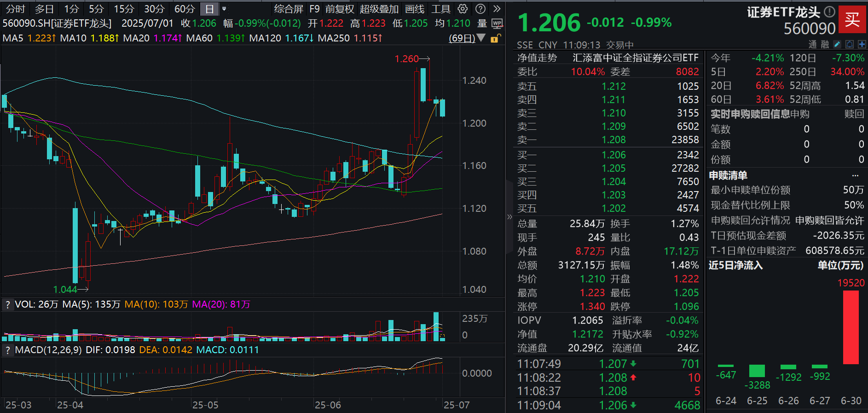This screenshot has height=413, width=868.
Task: Click the 涨停 limit-up price 1.340
Action: [592, 307]
